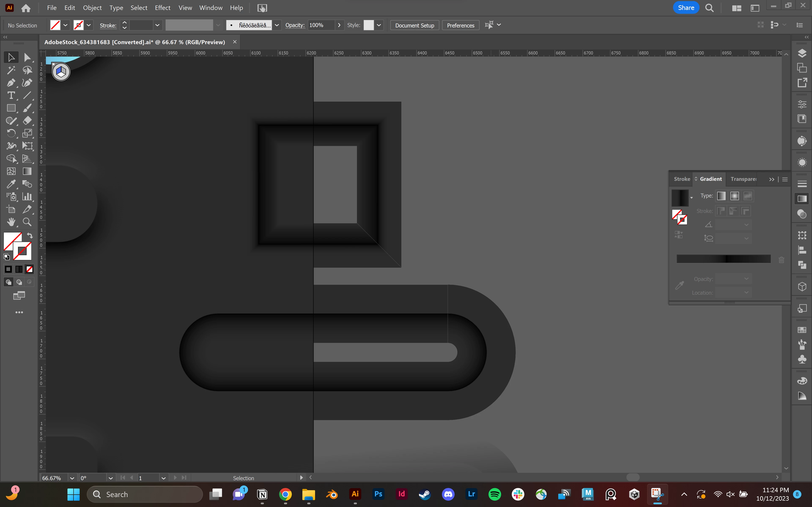812x507 pixels.
Task: Switch to Draw Behind mode
Action: [19, 282]
